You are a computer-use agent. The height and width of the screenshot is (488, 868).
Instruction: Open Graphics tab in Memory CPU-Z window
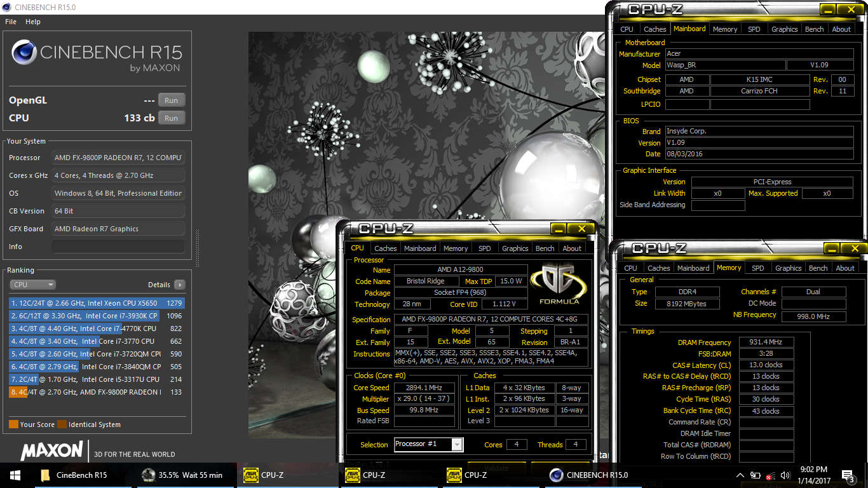point(789,268)
